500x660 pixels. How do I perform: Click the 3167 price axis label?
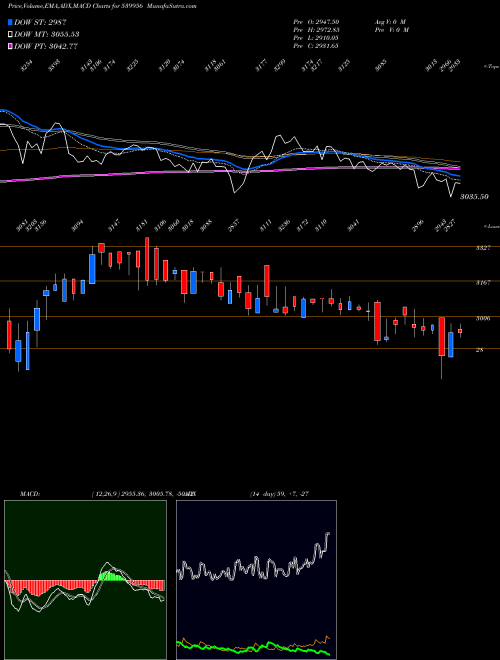point(483,282)
